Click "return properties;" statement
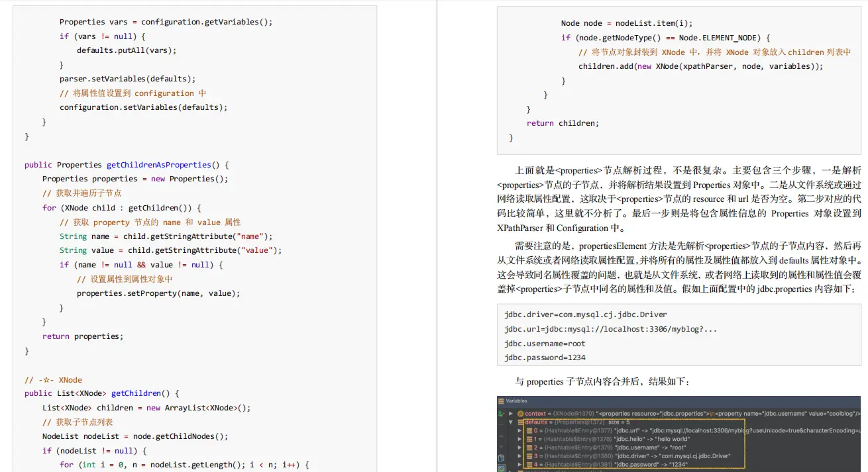The image size is (868, 472). pos(83,336)
